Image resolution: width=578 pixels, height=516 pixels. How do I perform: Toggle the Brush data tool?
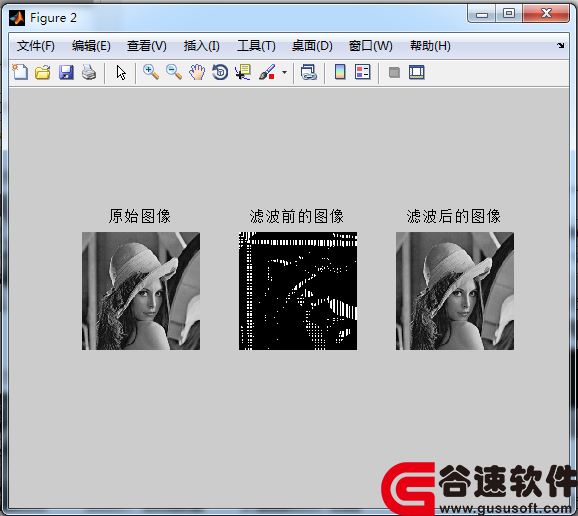(267, 72)
